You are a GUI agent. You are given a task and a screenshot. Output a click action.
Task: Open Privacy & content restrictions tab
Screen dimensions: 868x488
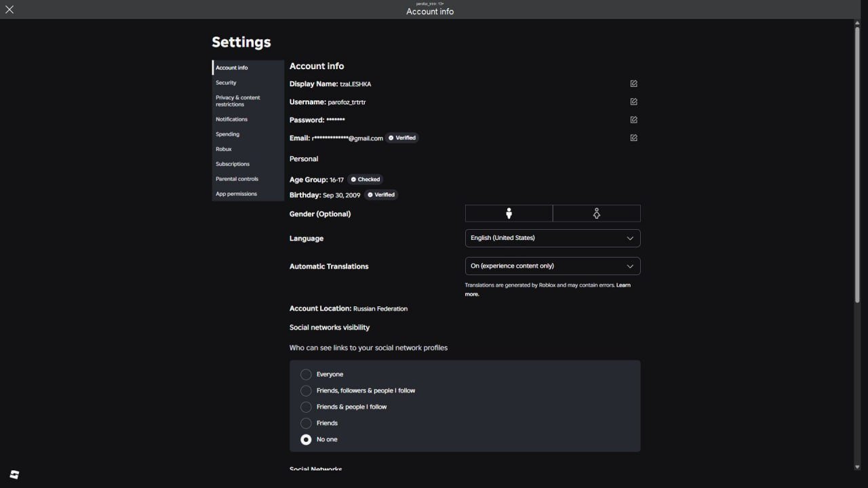point(248,101)
